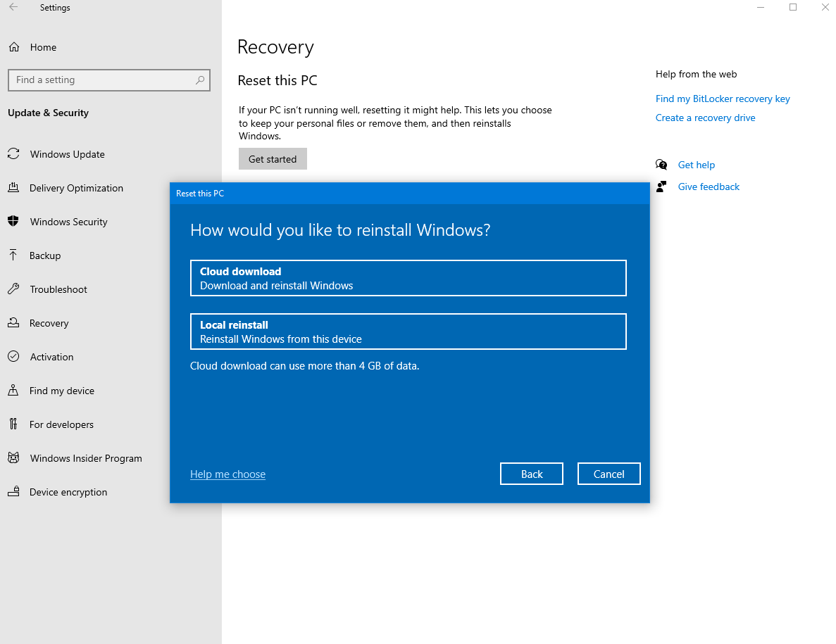Image resolution: width=836 pixels, height=644 pixels.
Task: Open the Device encryption icon
Action: [13, 492]
